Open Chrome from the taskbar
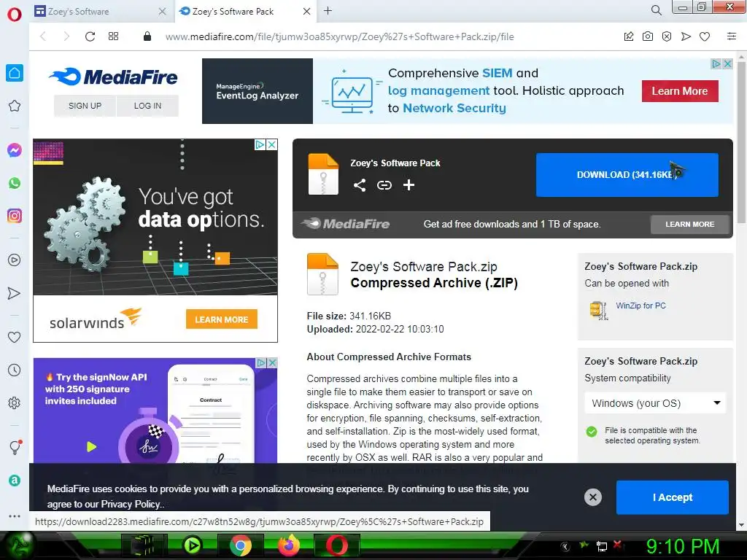The height and width of the screenshot is (560, 747). [241, 545]
